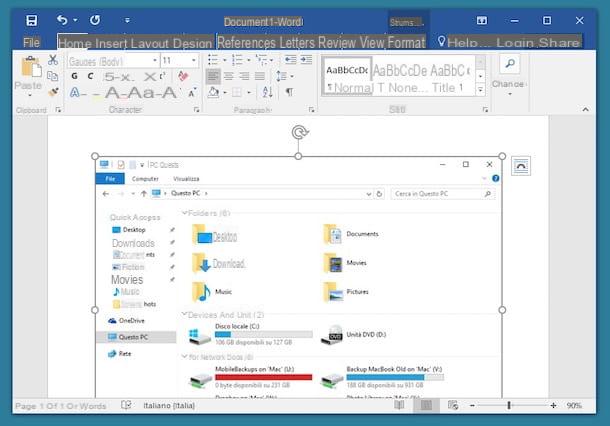Toggle italic (C) formatting

(x=90, y=76)
